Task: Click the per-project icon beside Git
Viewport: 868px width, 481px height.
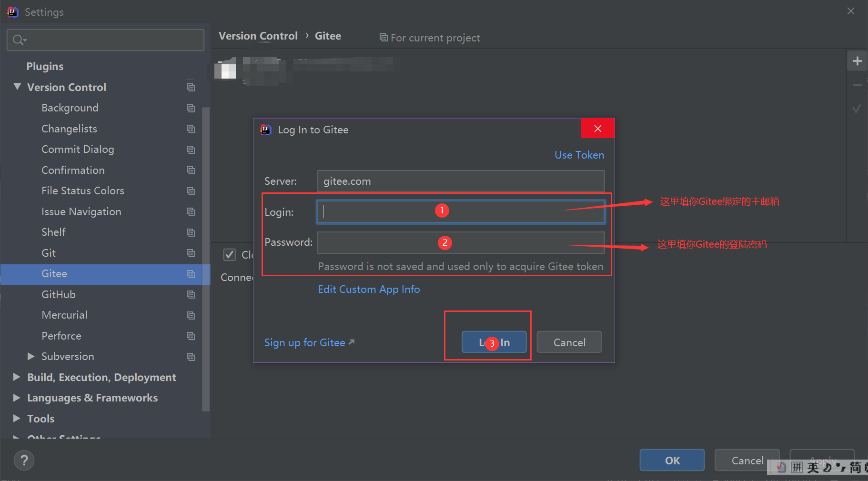Action: [191, 253]
